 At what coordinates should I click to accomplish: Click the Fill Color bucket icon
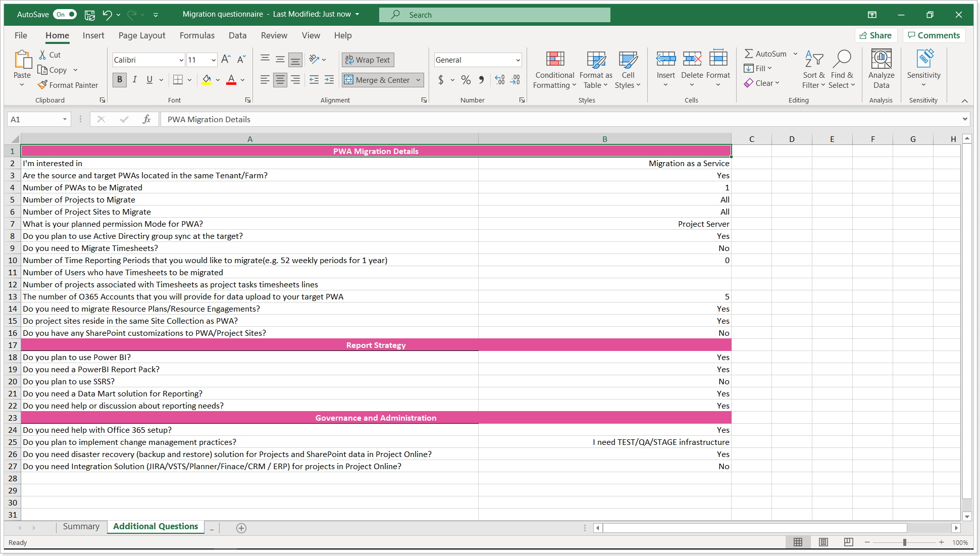207,80
